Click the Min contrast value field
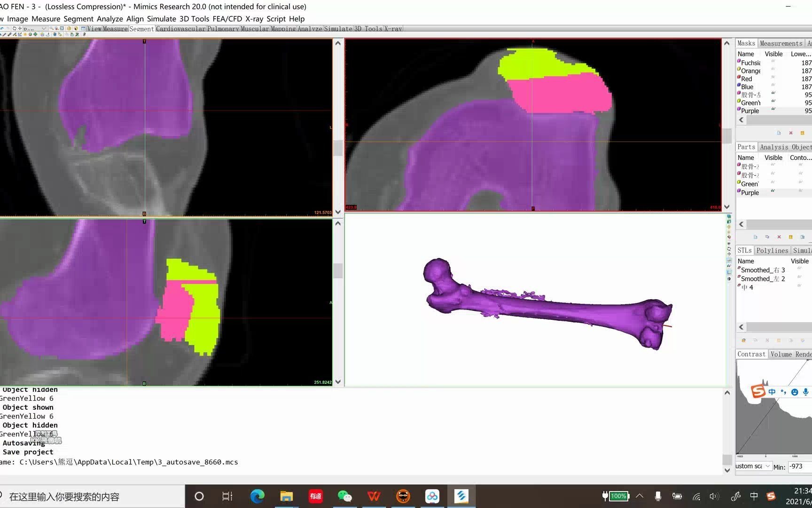Image resolution: width=812 pixels, height=508 pixels. point(800,467)
